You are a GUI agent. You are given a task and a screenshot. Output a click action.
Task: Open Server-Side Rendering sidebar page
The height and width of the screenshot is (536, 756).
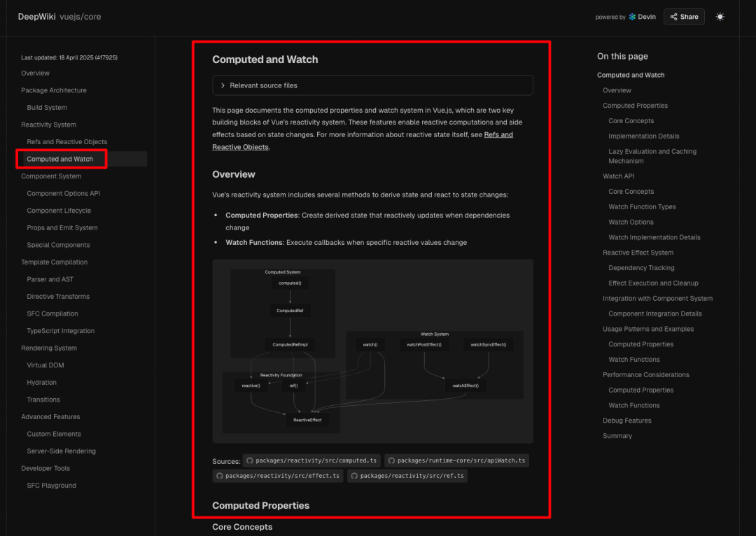[61, 451]
